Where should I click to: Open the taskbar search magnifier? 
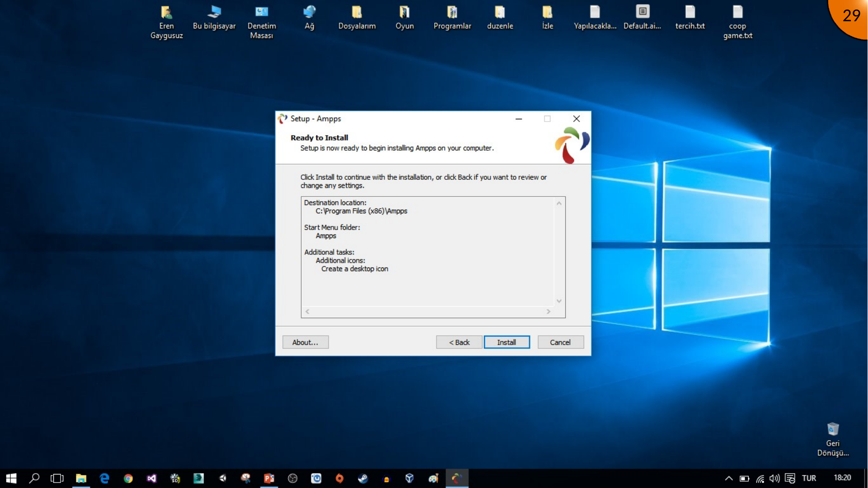pyautogui.click(x=34, y=478)
